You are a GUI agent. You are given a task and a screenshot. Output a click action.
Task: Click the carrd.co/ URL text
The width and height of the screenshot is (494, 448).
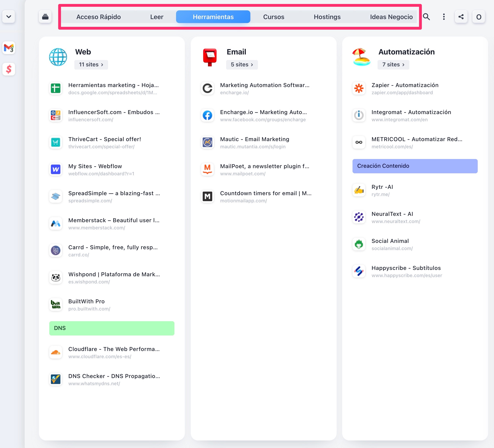79,255
